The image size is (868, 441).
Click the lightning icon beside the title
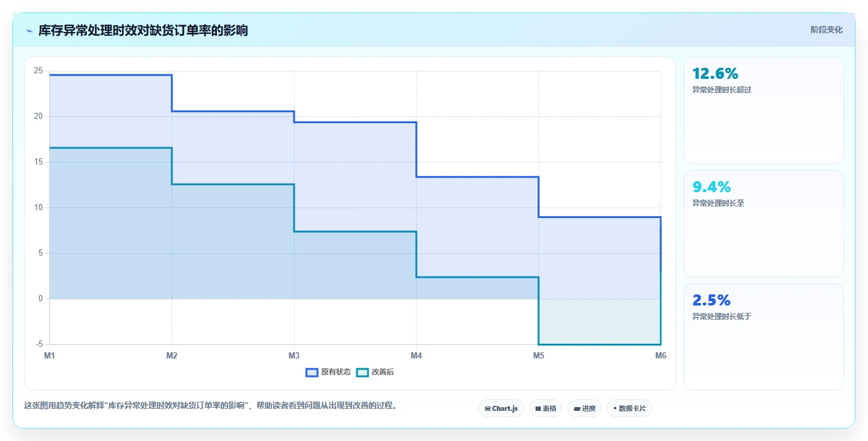pyautogui.click(x=29, y=31)
